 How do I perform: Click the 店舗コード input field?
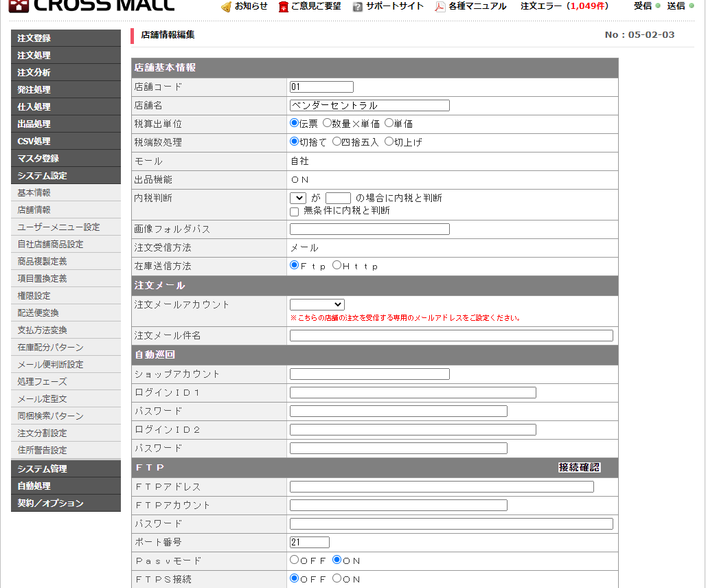[x=321, y=86]
